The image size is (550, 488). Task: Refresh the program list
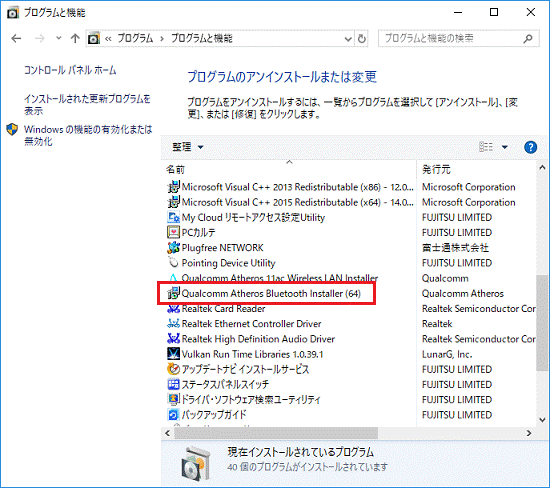click(362, 39)
